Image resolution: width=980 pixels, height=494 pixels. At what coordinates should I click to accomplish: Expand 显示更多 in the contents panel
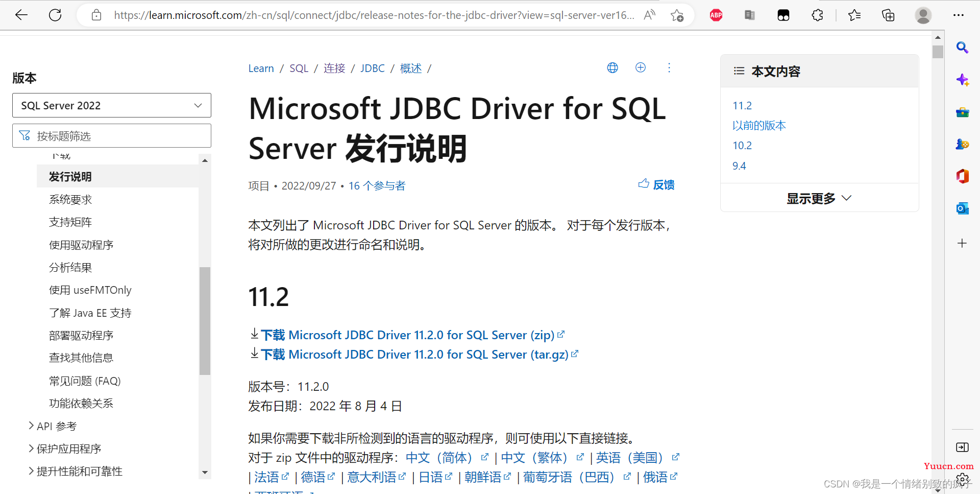coord(819,198)
